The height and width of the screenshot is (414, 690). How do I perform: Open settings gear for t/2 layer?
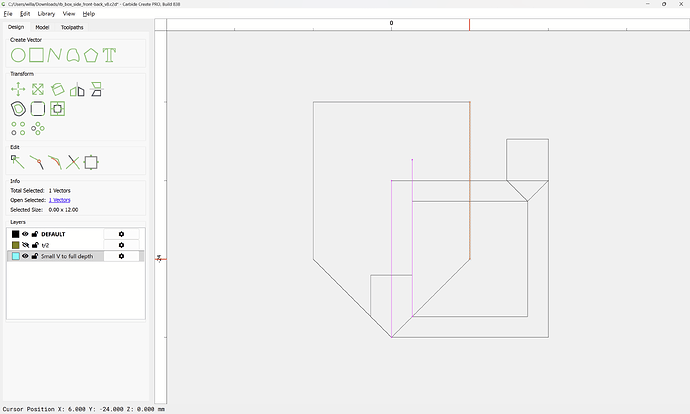pyautogui.click(x=121, y=245)
